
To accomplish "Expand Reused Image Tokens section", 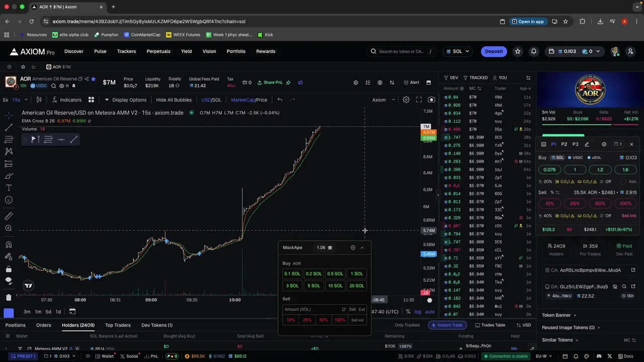I will (x=571, y=327).
